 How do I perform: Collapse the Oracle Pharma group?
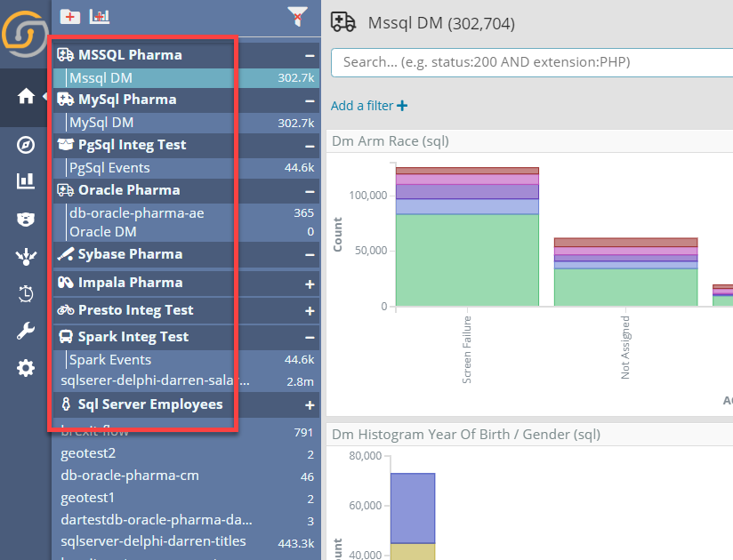[310, 191]
